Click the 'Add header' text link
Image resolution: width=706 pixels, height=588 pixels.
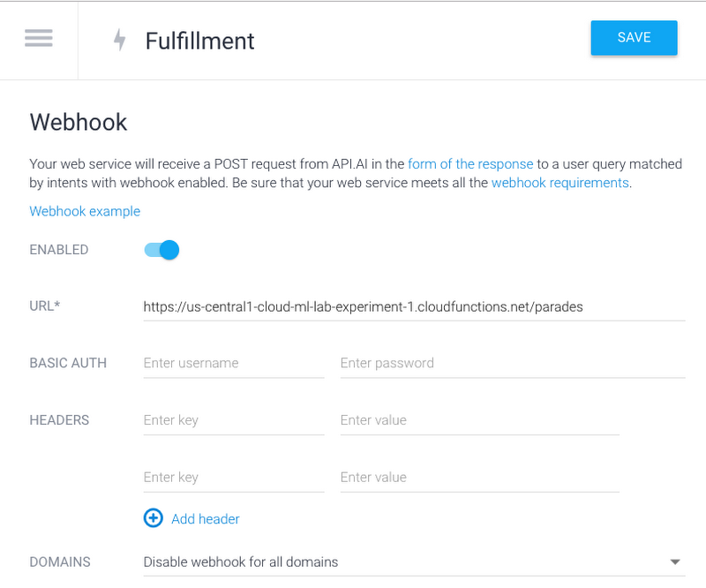tap(206, 519)
